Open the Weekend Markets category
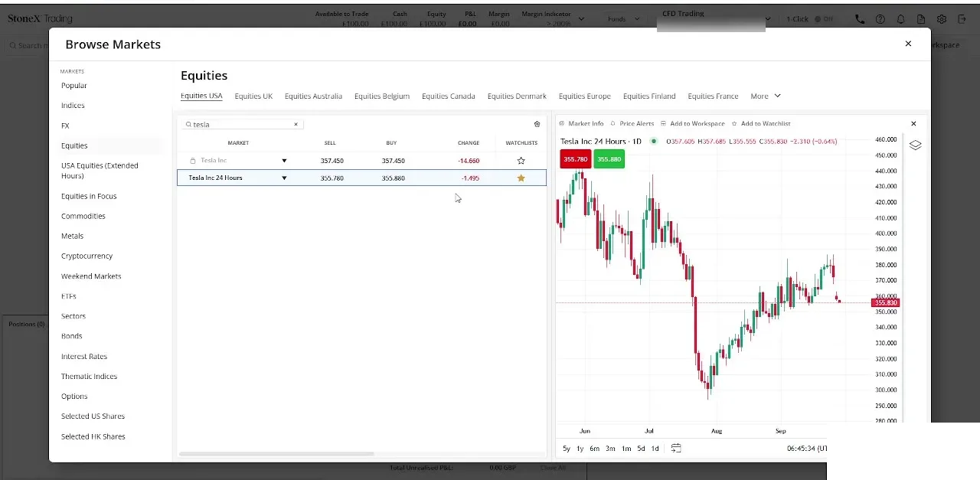Screen dimensions: 980x480 point(91,276)
